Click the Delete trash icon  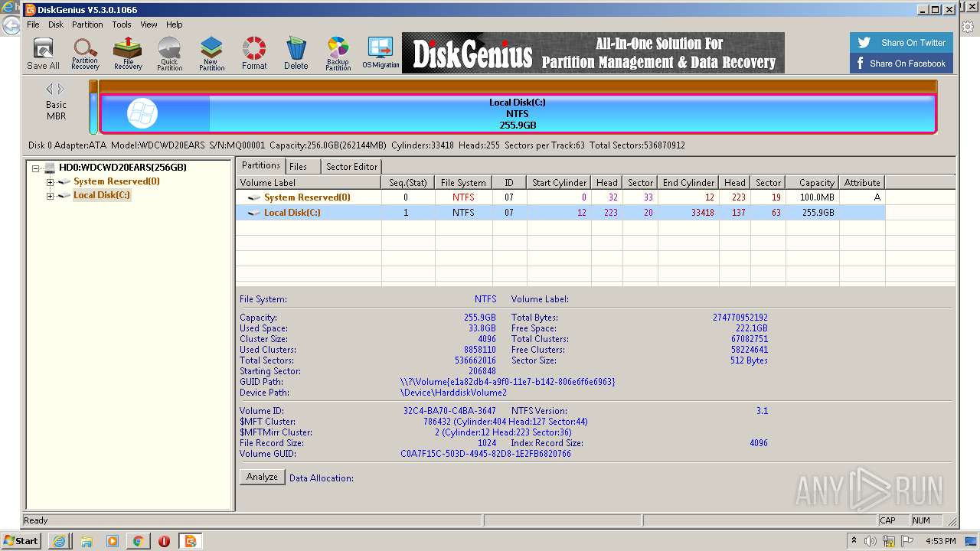tap(296, 54)
